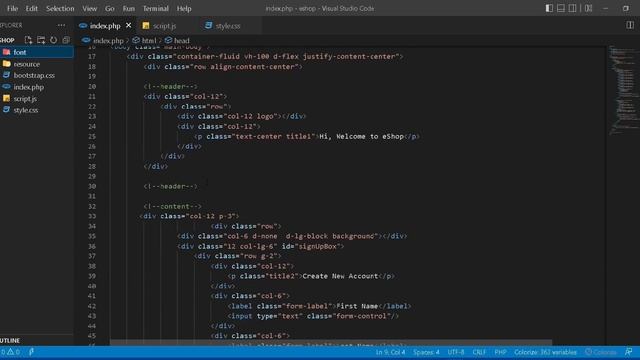640x360 pixels.
Task: Select language mode PHP in status bar
Action: [x=500, y=352]
